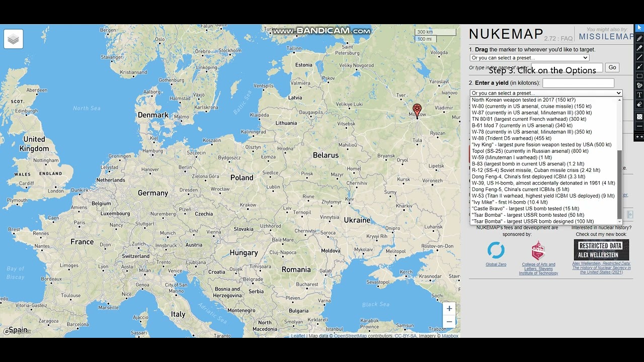
Task: Select Topol SS-25 preset
Action: point(544,151)
